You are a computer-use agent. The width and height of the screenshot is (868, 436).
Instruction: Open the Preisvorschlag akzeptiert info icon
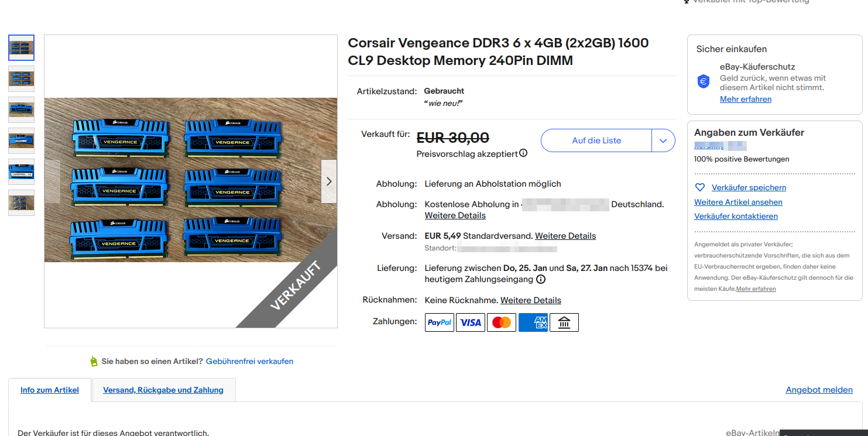(x=523, y=153)
